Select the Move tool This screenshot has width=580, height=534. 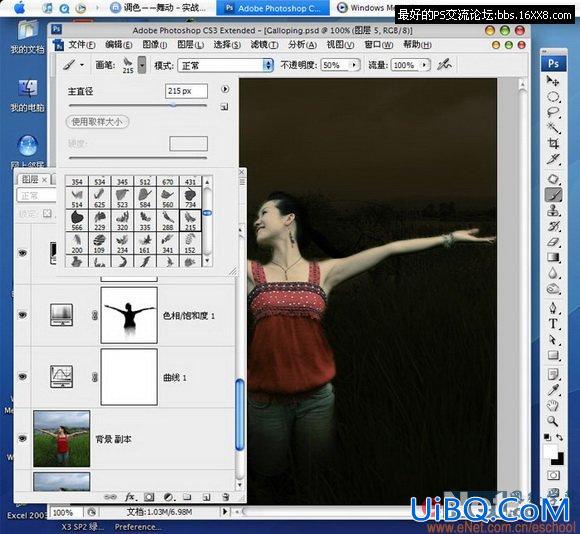pos(553,81)
